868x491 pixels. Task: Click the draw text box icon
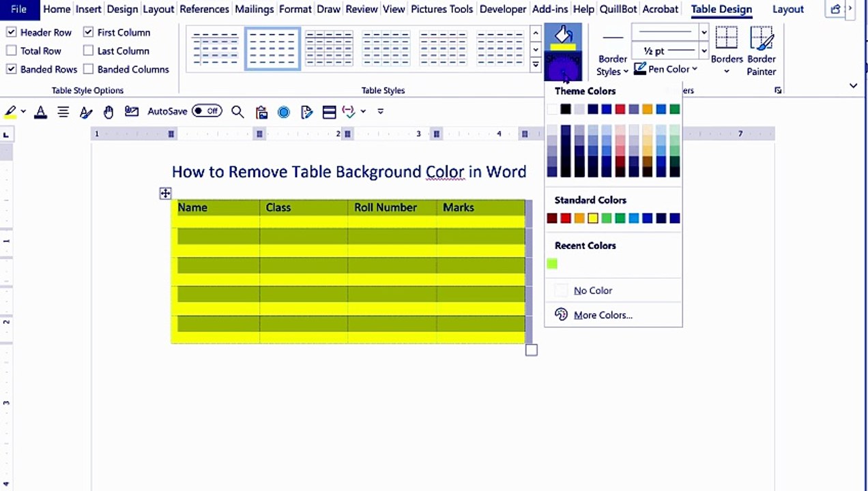tap(132, 111)
